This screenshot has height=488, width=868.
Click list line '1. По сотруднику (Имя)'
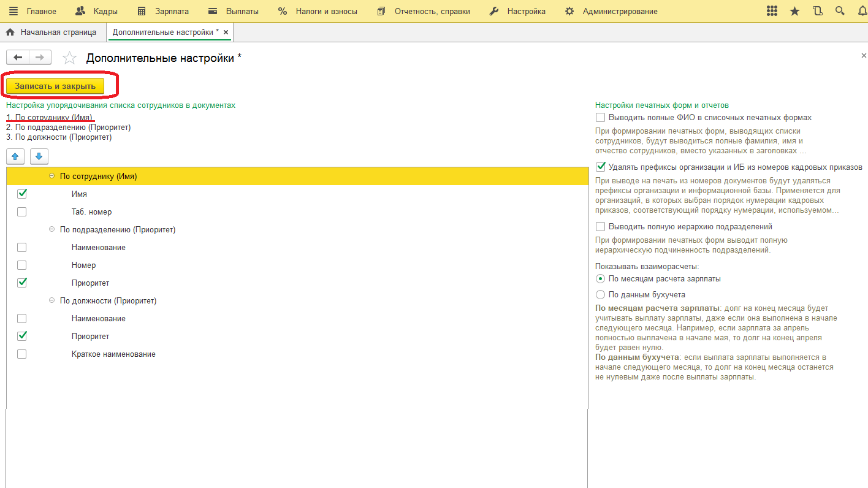point(50,117)
